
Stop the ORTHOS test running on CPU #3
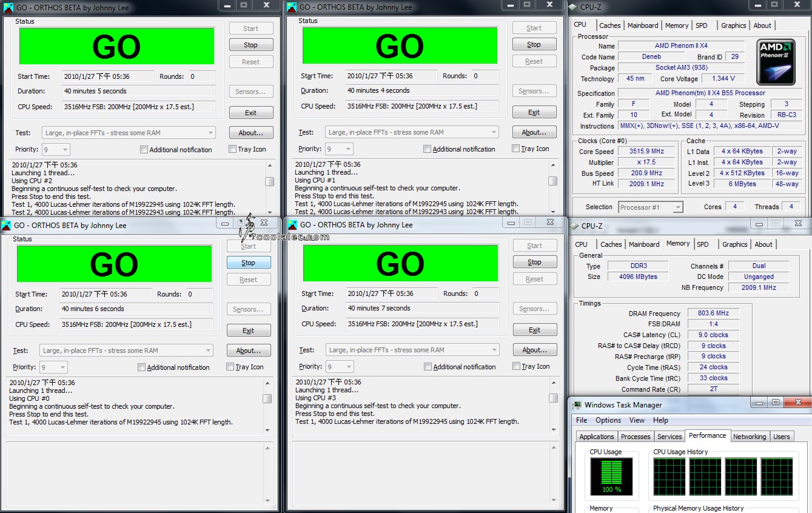(535, 262)
